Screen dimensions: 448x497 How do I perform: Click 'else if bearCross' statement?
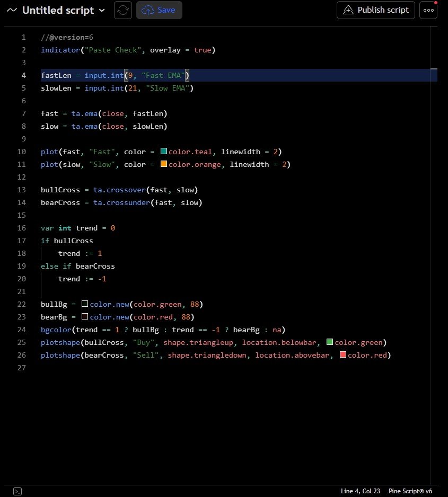click(78, 266)
